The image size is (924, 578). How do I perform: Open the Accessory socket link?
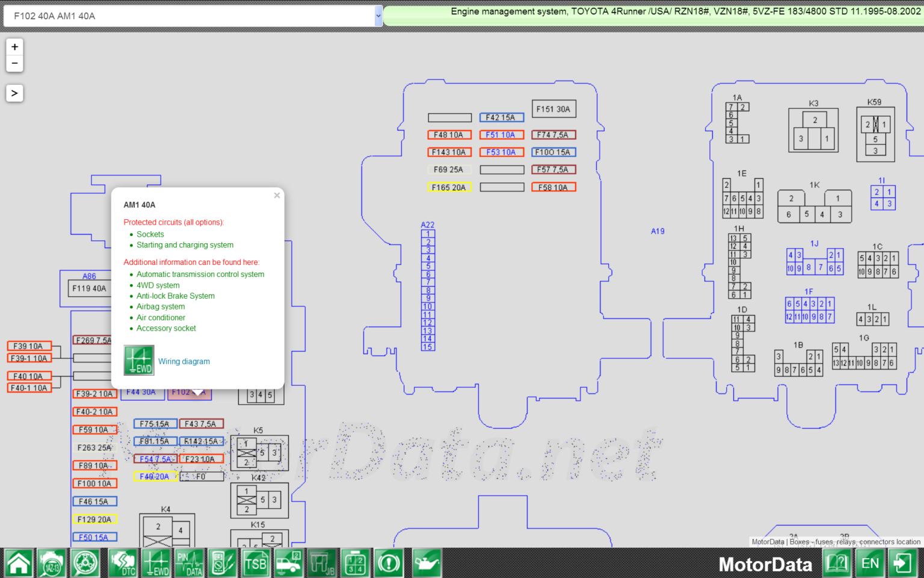[x=167, y=328]
